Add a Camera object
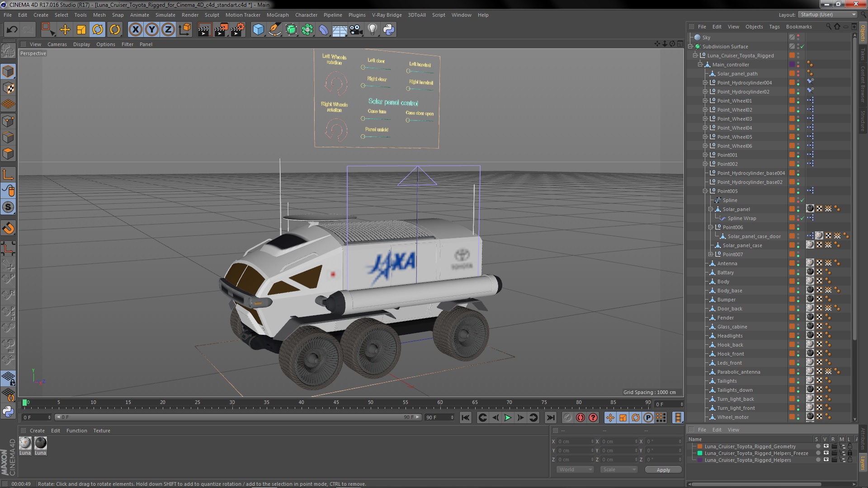The height and width of the screenshot is (488, 868). [356, 30]
